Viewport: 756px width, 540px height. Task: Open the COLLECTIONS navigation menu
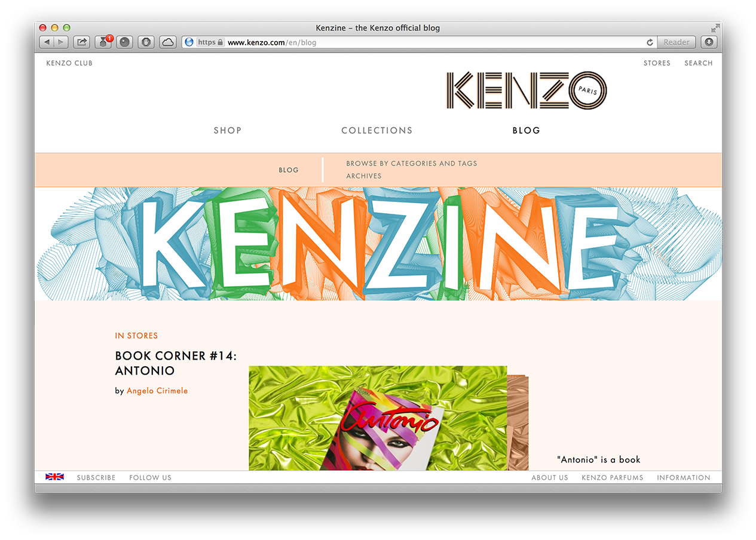(377, 130)
